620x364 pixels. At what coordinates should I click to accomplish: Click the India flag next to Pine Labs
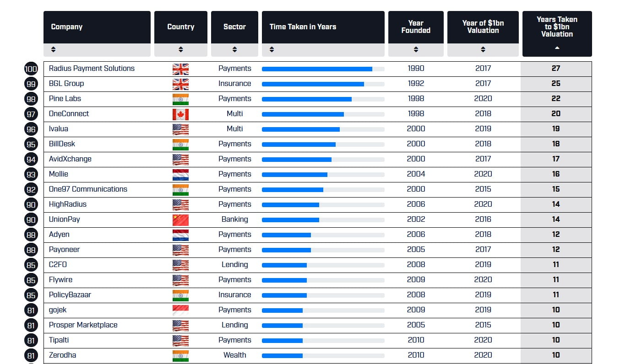pyautogui.click(x=180, y=99)
